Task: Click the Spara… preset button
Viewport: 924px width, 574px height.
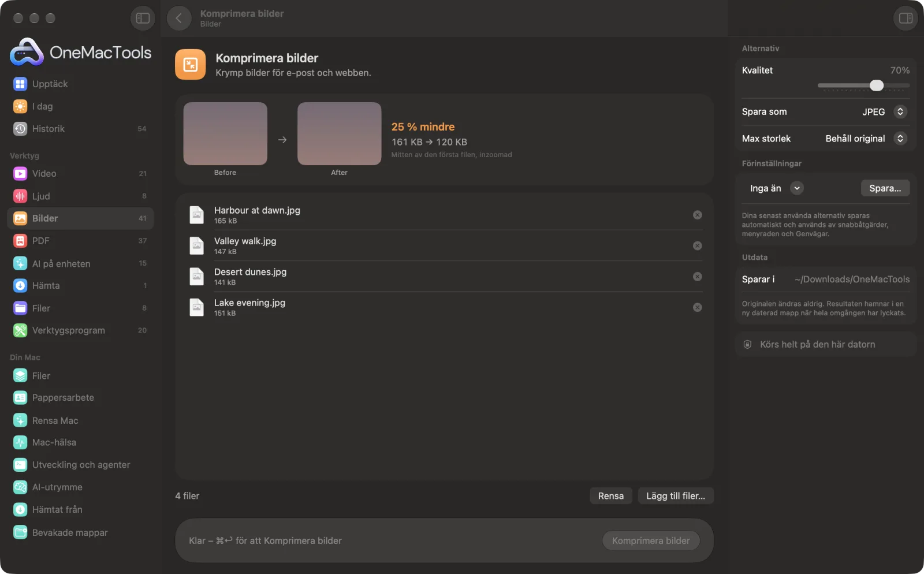Action: point(885,188)
